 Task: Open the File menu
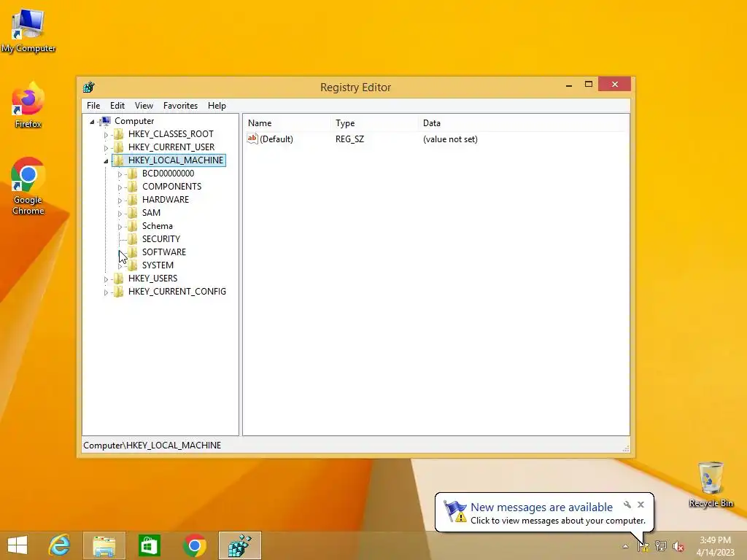pos(93,106)
